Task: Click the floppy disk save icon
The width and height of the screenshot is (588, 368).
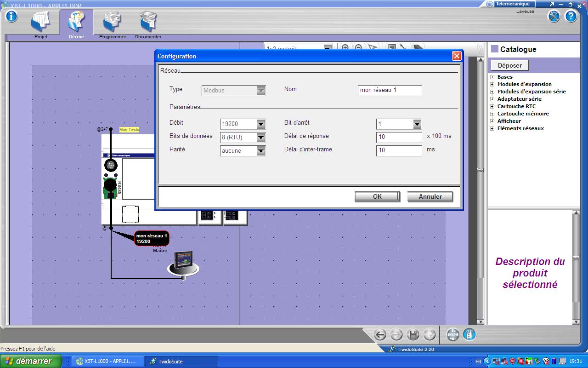Action: click(x=413, y=334)
